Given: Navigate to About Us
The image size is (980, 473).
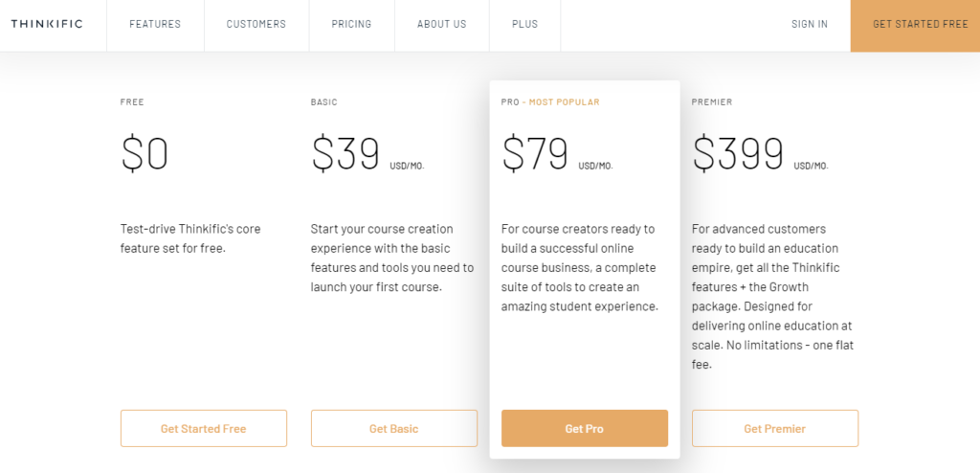Looking at the screenshot, I should click(442, 24).
